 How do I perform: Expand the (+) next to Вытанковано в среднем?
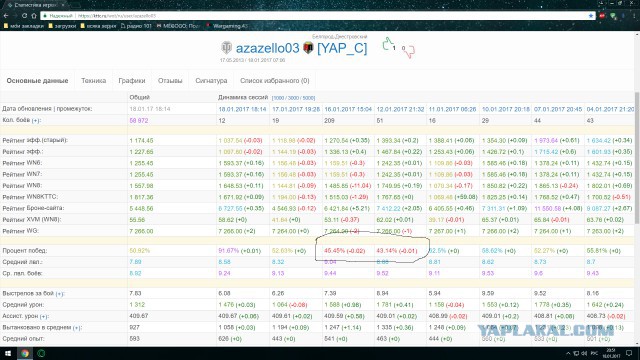76,328
